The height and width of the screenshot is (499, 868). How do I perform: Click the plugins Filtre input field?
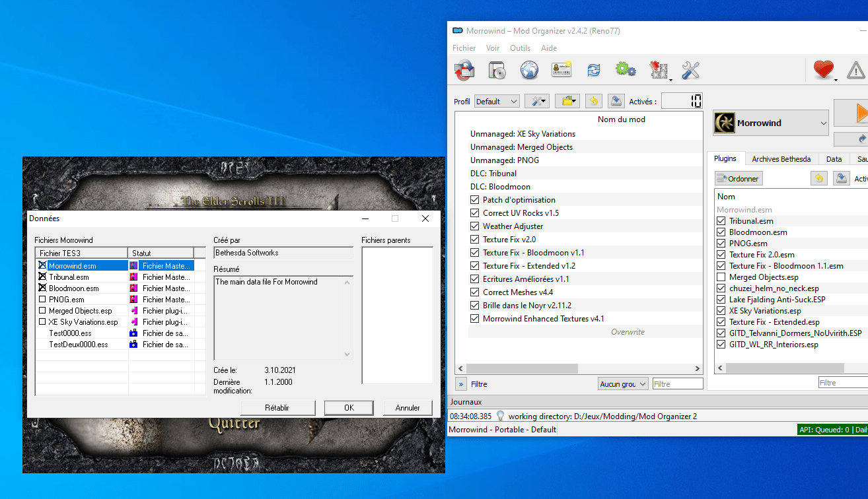[843, 383]
